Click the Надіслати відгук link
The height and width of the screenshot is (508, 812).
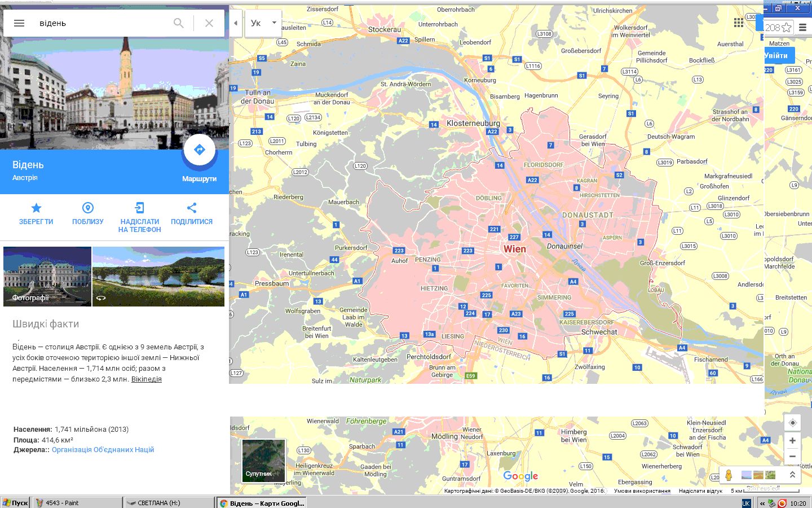coord(700,491)
